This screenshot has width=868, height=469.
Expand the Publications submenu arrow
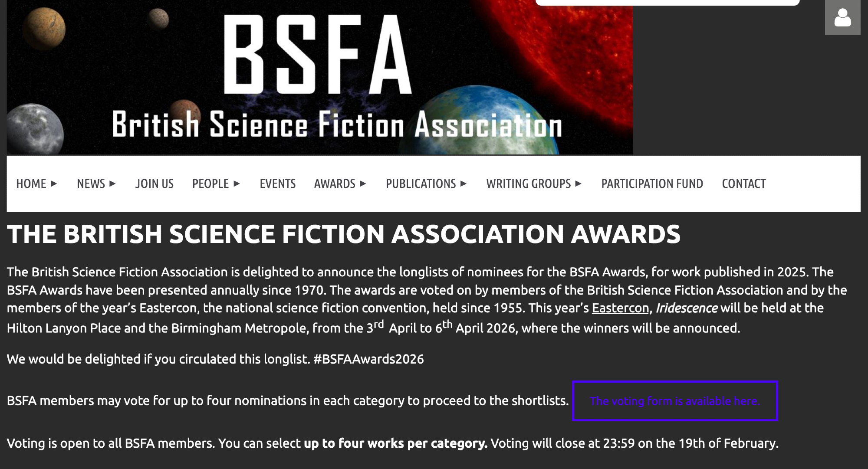click(464, 184)
